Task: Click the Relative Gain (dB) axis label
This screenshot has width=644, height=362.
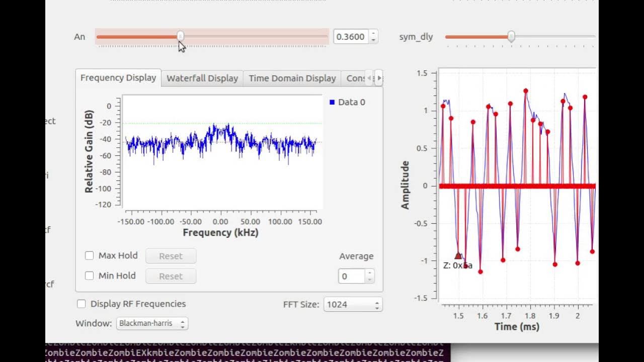Action: (89, 151)
